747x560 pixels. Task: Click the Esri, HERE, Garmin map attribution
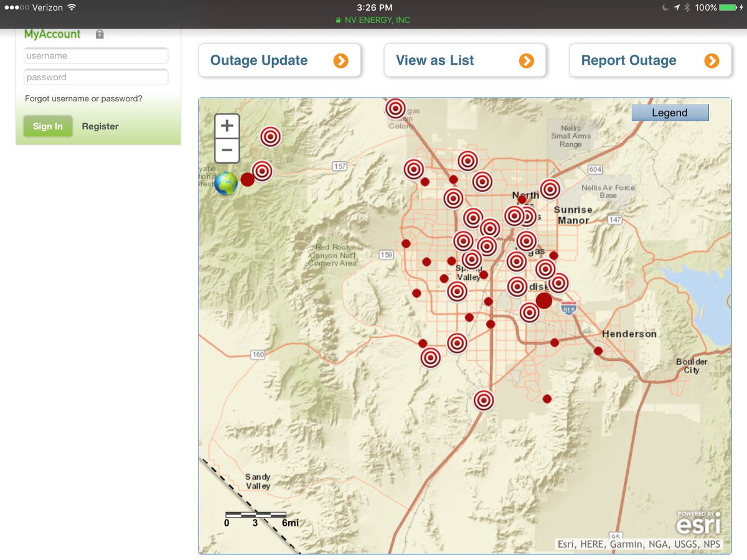coord(639,544)
